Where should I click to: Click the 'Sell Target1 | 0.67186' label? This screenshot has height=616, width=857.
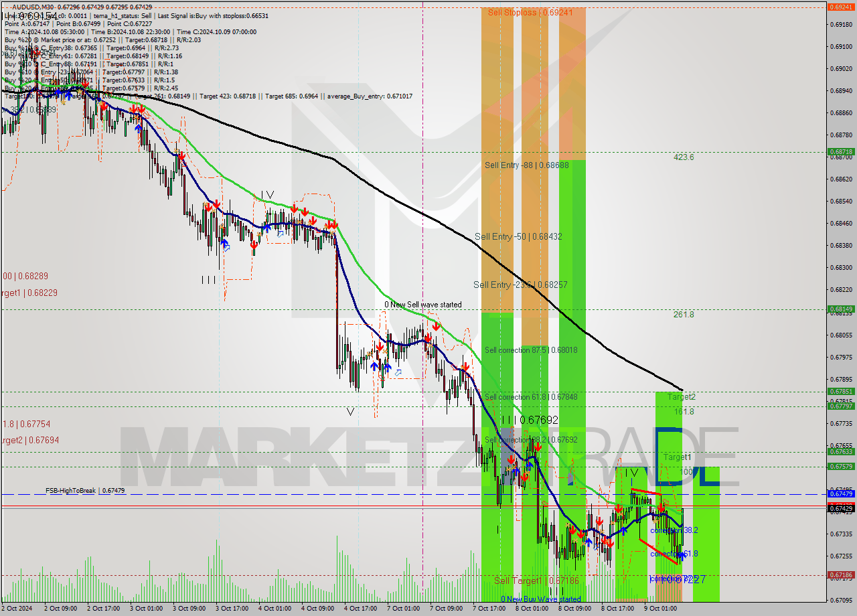tap(536, 581)
